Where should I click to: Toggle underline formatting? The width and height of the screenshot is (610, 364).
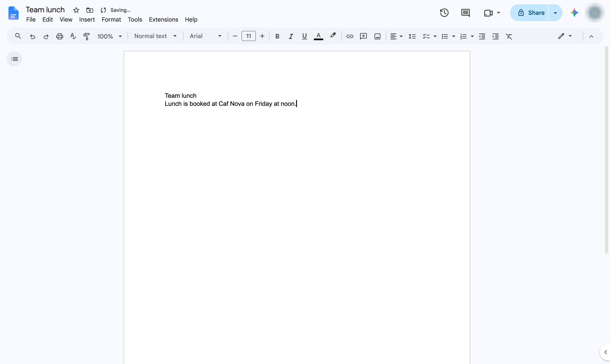[x=304, y=36]
